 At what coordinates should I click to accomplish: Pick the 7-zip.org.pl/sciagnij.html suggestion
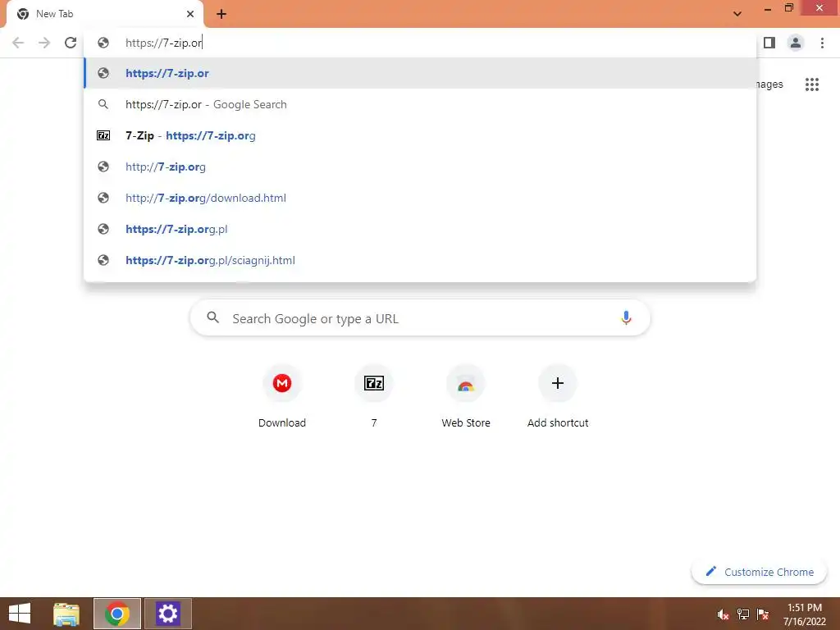420,260
